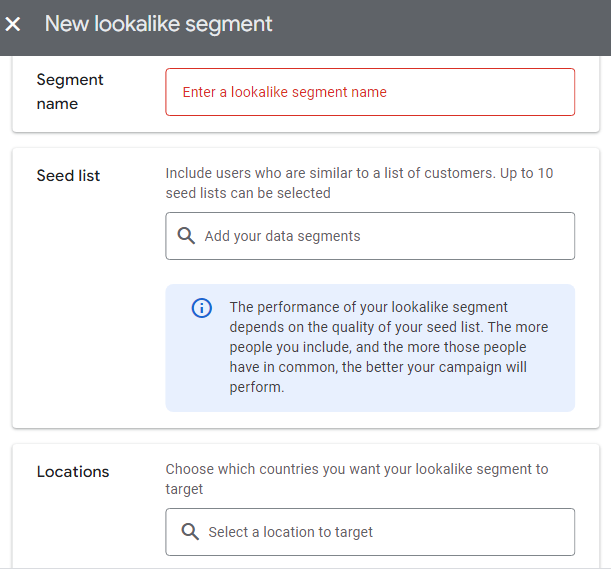Click the seed list performance notice text
This screenshot has height=569, width=611.
coord(388,347)
